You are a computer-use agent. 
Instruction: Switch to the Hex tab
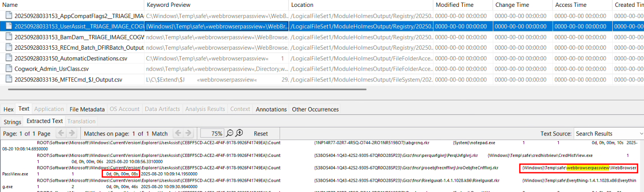(8, 109)
